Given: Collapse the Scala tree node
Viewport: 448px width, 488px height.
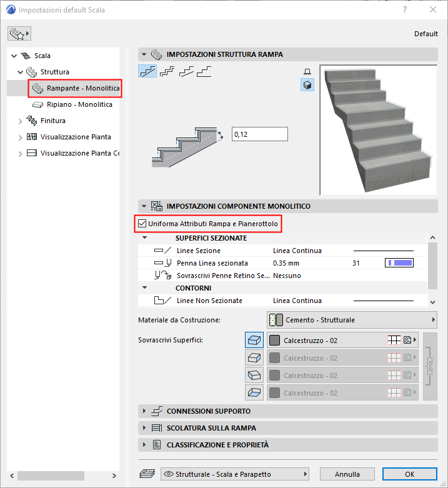Looking at the screenshot, I should [x=14, y=56].
